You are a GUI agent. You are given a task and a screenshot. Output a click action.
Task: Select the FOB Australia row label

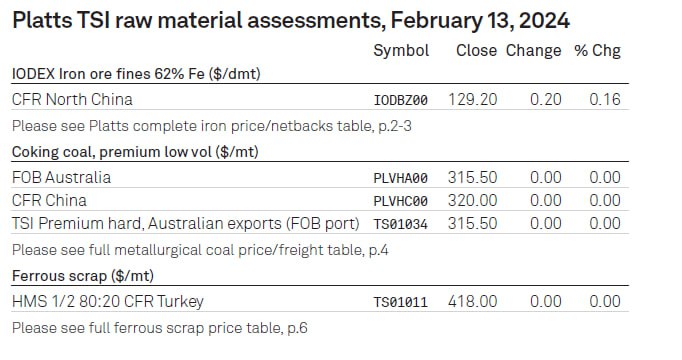pos(61,177)
